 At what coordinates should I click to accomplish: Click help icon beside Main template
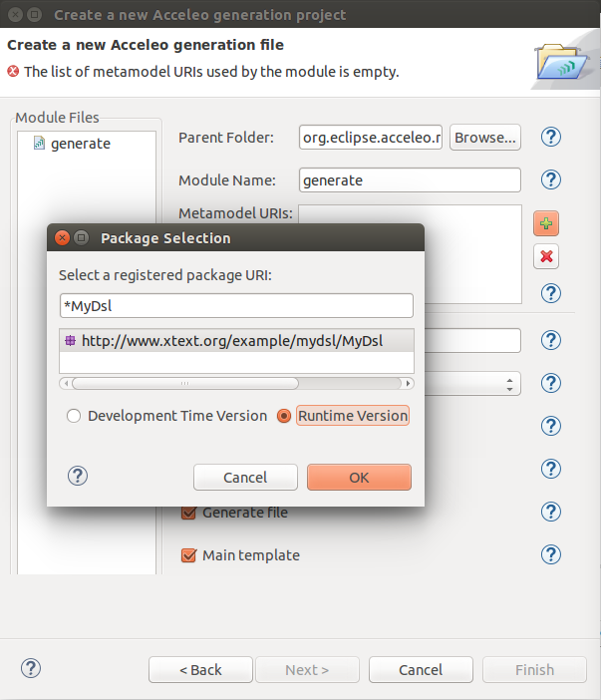click(x=551, y=554)
